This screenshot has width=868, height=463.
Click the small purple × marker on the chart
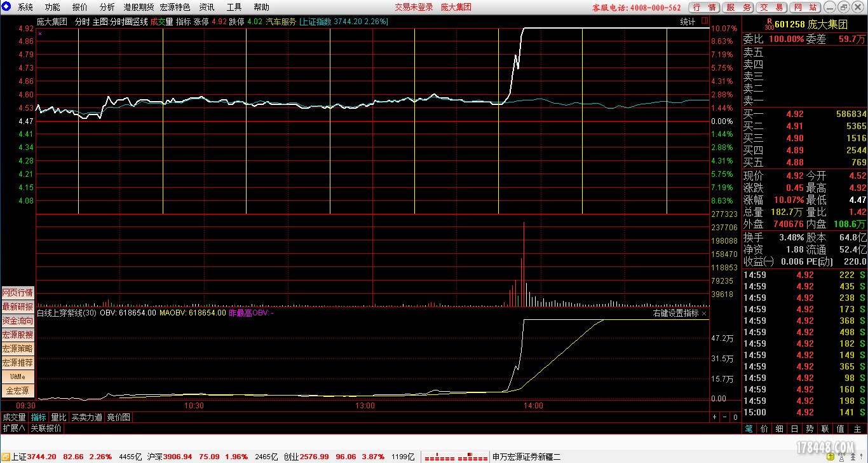(x=40, y=32)
